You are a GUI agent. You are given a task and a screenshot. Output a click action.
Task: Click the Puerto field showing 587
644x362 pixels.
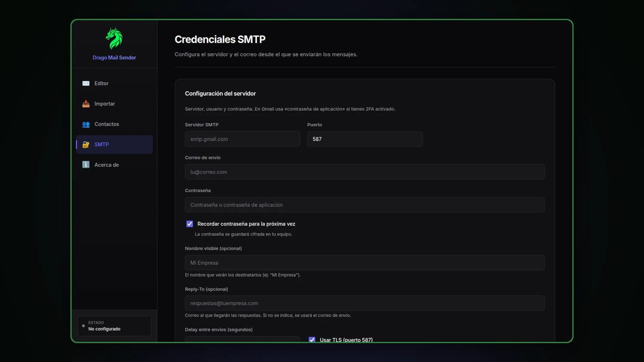(365, 139)
